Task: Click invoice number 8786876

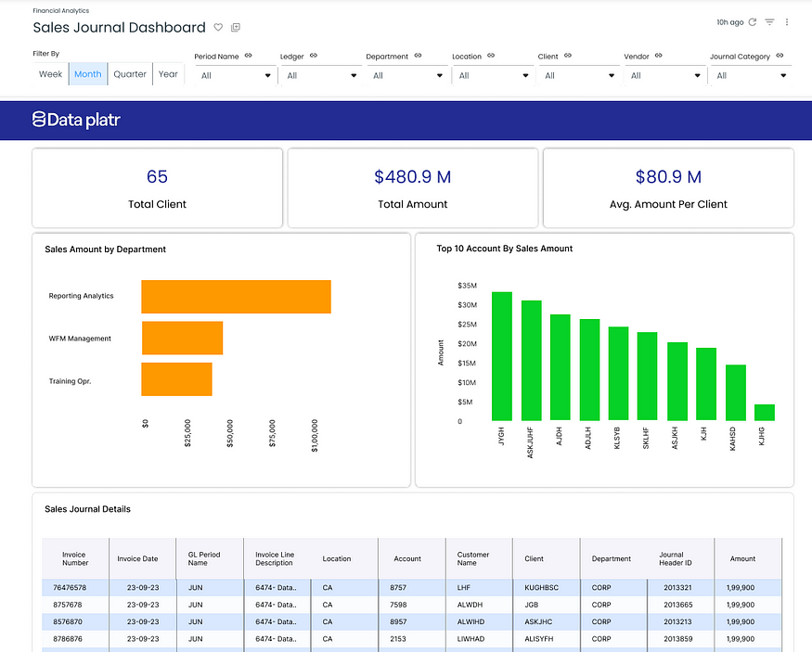Action: pos(68,638)
